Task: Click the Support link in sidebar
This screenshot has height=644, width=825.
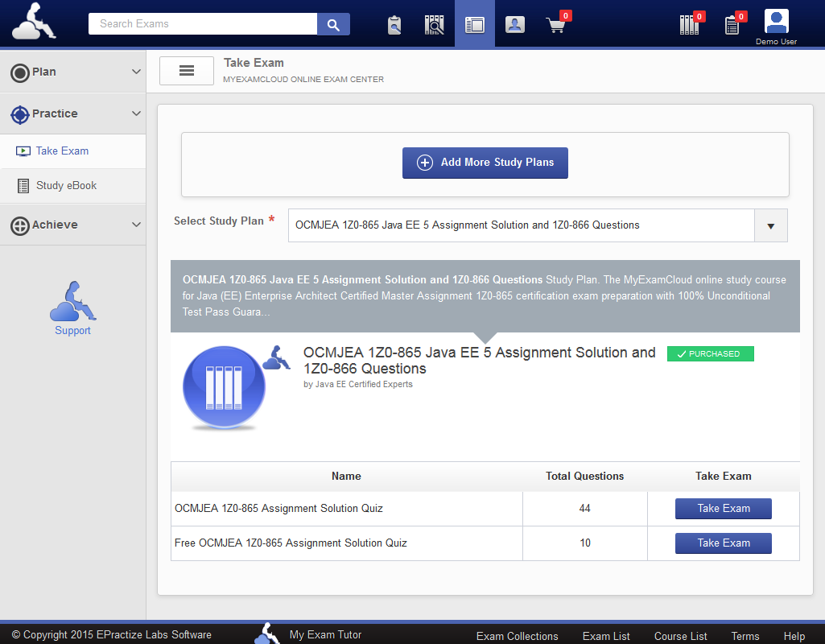Action: point(72,330)
